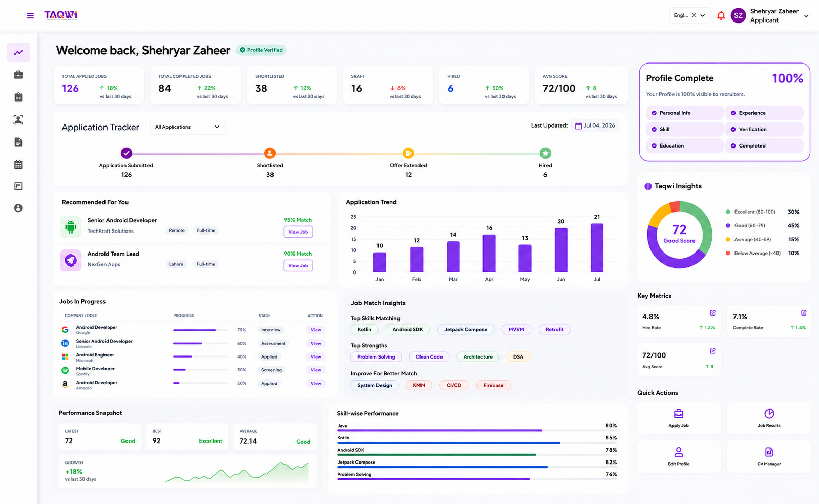Open calendar icon in sidebar
This screenshot has width=819, height=504.
pyautogui.click(x=18, y=164)
